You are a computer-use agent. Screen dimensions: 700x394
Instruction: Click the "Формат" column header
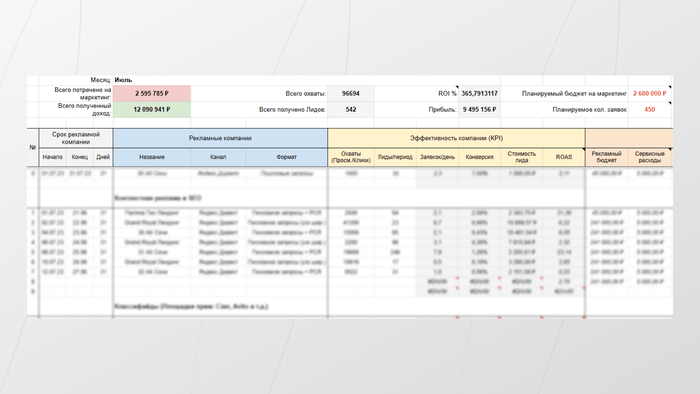(287, 157)
